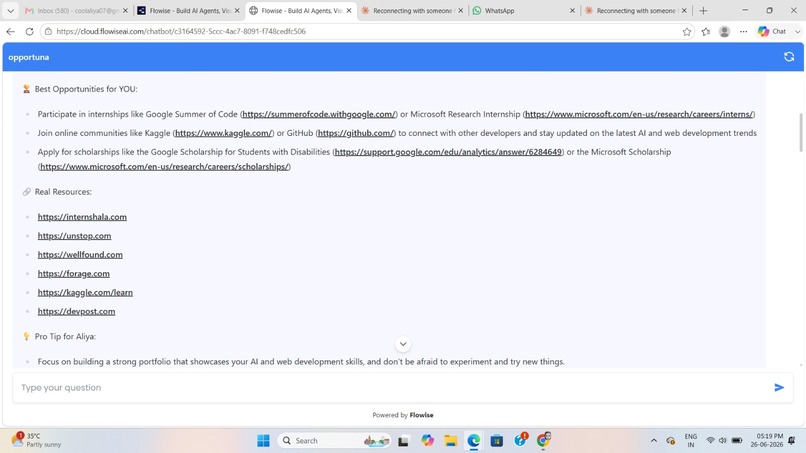Close the active Flowise chatbot tab
Image resolution: width=806 pixels, height=453 pixels.
click(349, 10)
